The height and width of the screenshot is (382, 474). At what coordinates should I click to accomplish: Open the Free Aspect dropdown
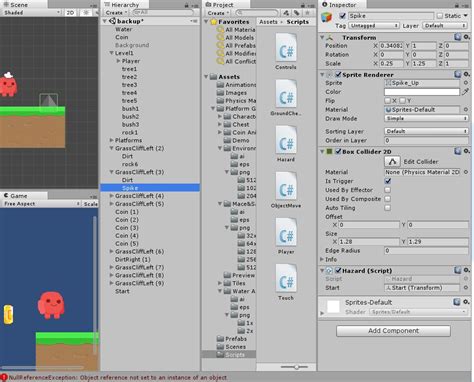(x=41, y=204)
